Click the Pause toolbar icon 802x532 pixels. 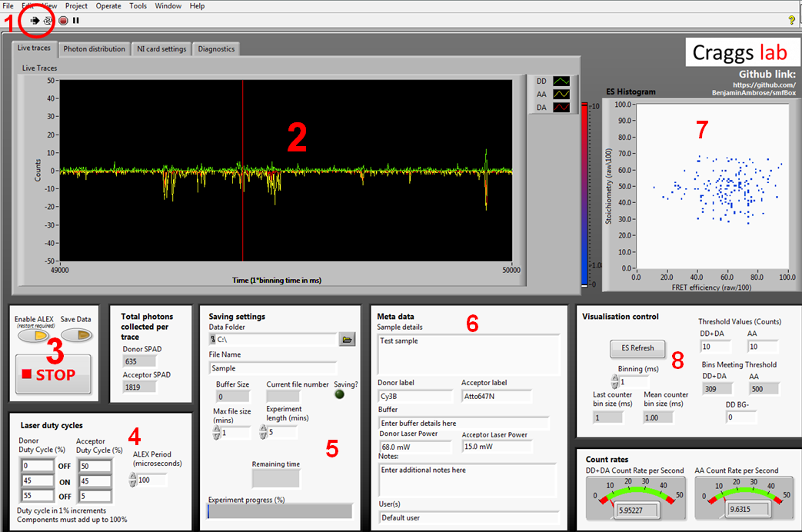[x=75, y=21]
